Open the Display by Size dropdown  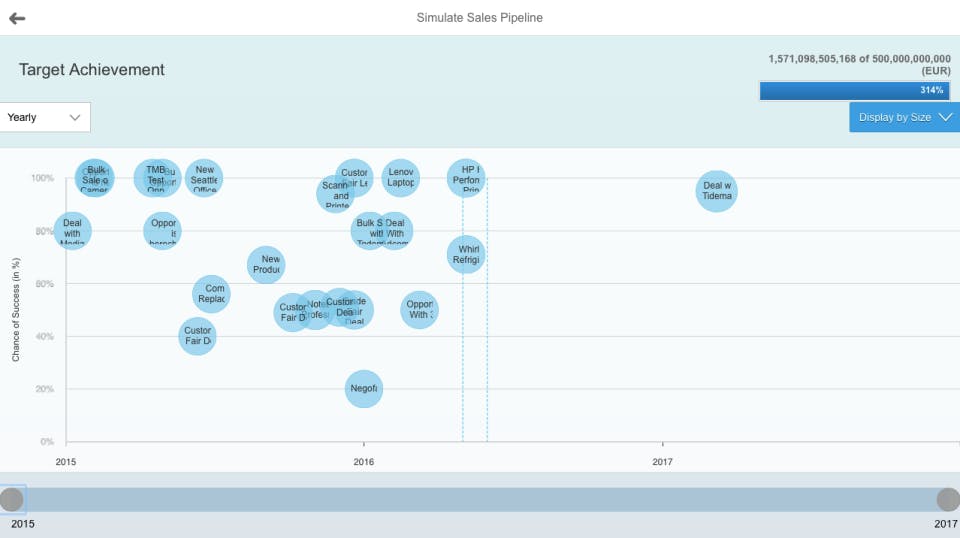point(904,117)
